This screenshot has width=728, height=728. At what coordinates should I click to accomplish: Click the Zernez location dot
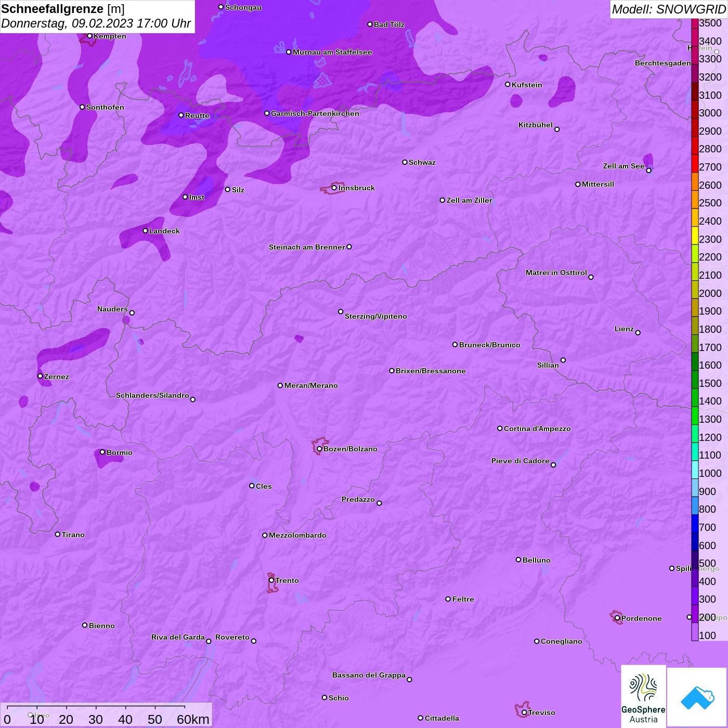tap(40, 376)
